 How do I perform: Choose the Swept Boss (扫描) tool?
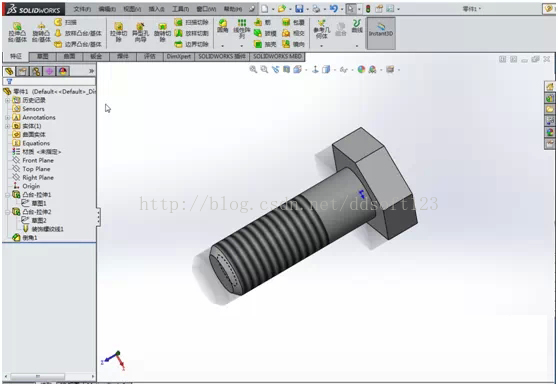(x=66, y=22)
